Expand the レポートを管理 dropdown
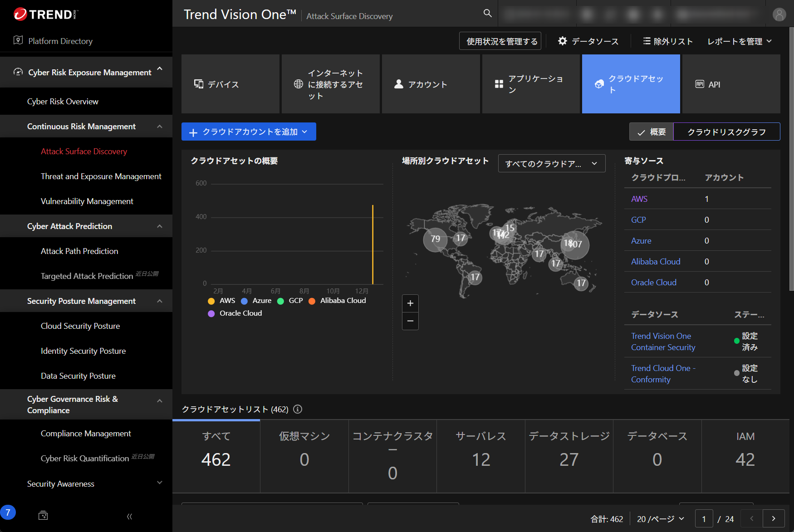This screenshot has width=794, height=532. (x=739, y=41)
